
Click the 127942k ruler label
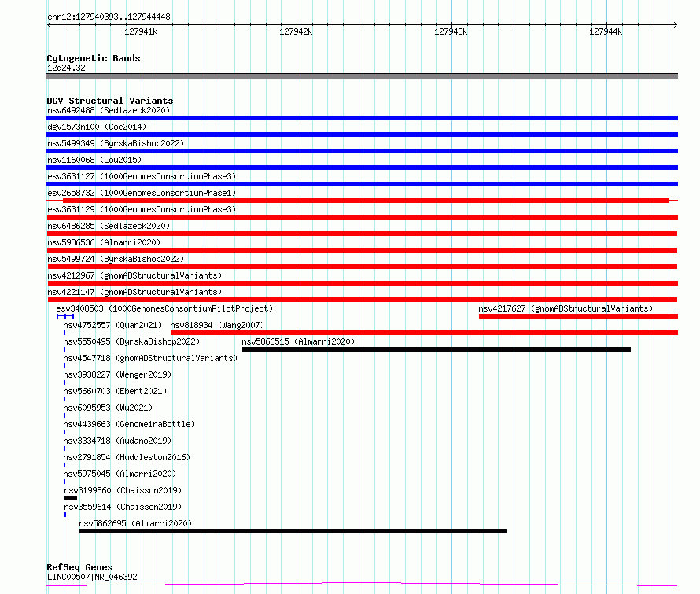tap(296, 31)
